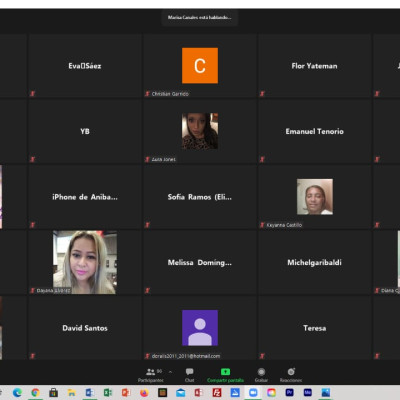Select the Flor Yateman participant tile
Viewport: 400px width, 400px height.
314,66
